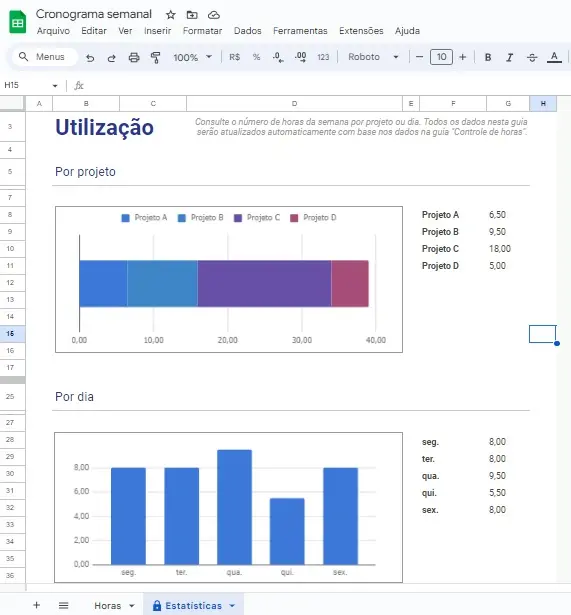Open the Horas tab dropdown arrow
Image resolution: width=571 pixels, height=615 pixels.
coord(132,606)
